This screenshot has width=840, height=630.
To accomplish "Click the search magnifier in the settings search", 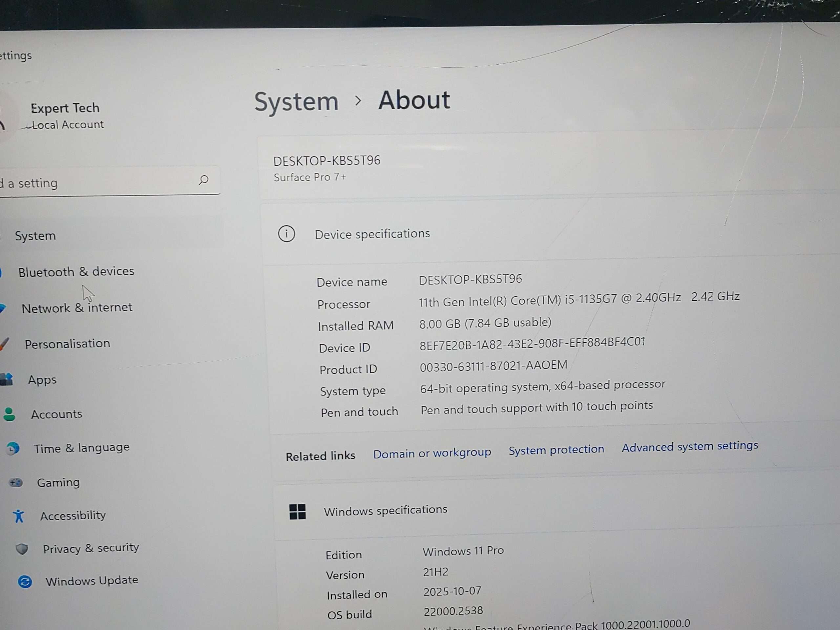I will coord(204,180).
